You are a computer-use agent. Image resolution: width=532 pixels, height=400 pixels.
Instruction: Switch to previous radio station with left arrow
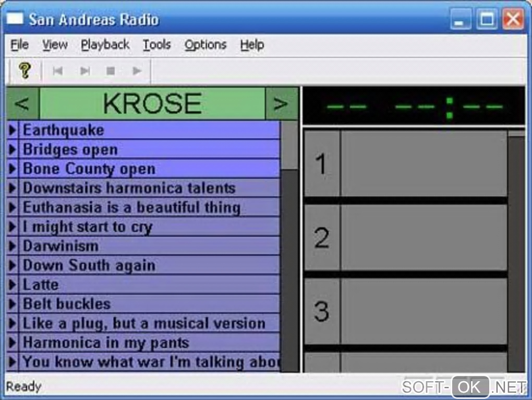coord(22,103)
